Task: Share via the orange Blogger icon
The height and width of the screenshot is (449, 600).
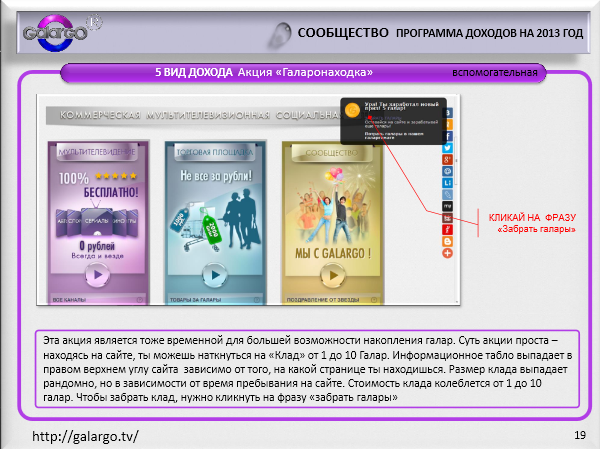Action: pos(448,242)
